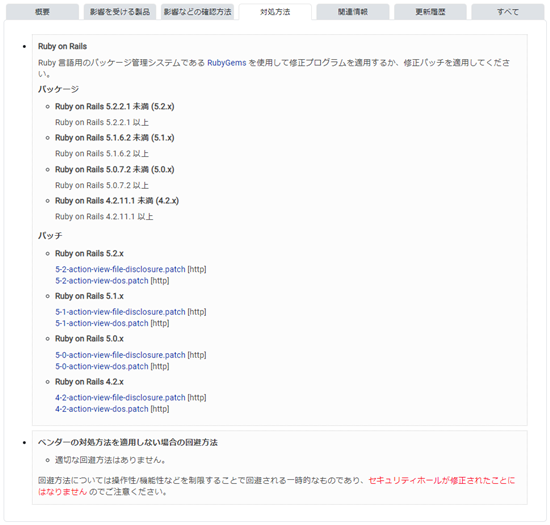
Task: Click 'Ruby on Rails 5.2.2.1 以上' text
Action: 102,122
